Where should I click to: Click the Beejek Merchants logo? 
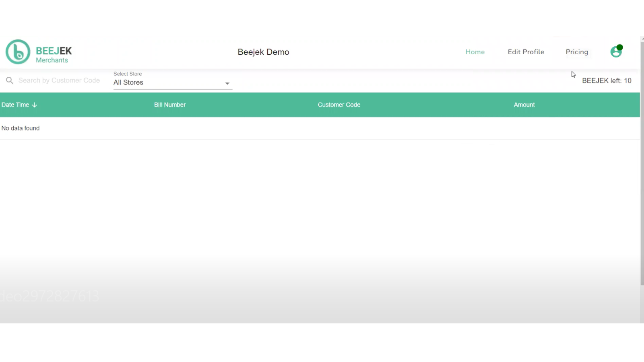[x=38, y=51]
